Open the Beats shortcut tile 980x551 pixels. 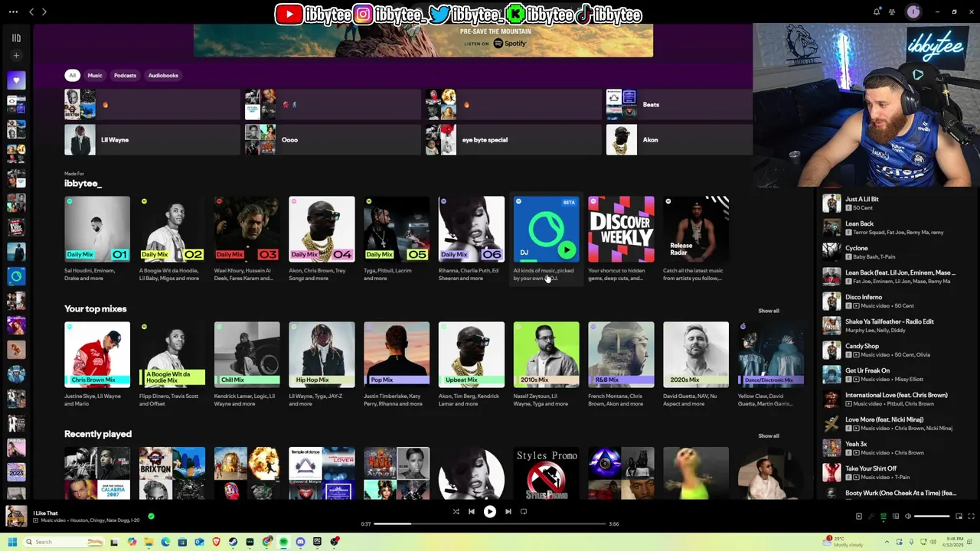tap(679, 105)
